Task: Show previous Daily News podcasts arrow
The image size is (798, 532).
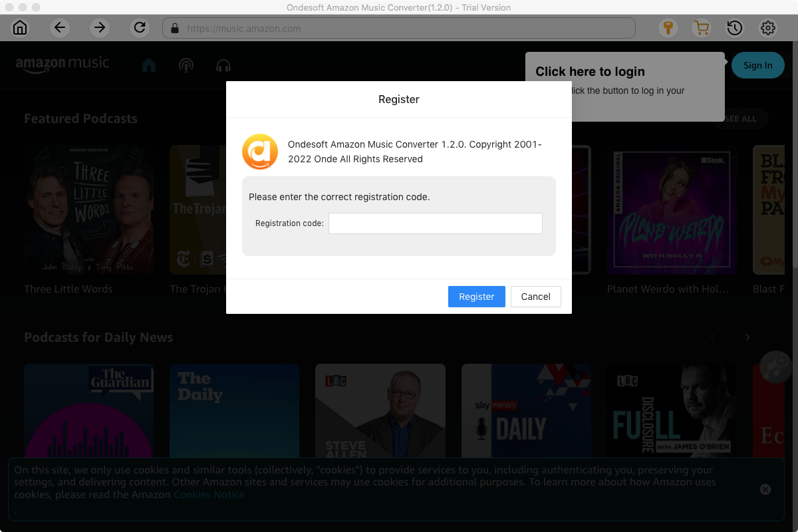Action: (x=713, y=337)
